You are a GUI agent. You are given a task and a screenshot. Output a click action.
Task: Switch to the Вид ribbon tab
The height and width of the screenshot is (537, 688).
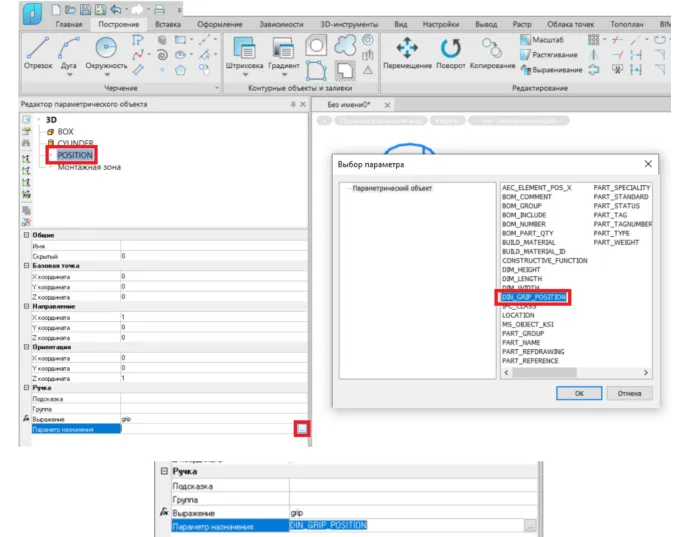[x=400, y=24]
